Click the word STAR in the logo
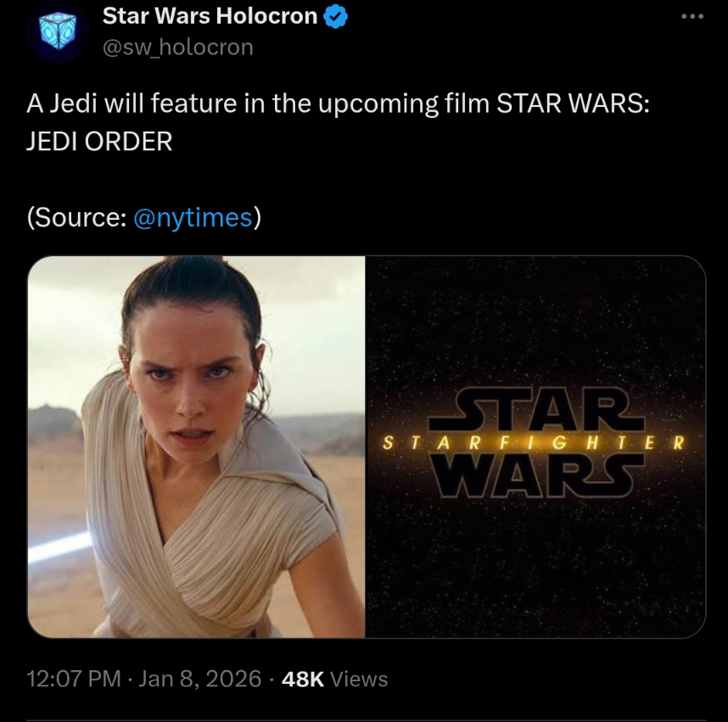This screenshot has height=722, width=728. [x=536, y=410]
